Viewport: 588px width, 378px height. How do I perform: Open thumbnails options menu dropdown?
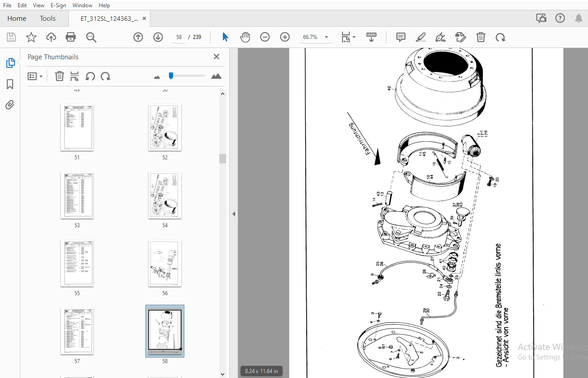pyautogui.click(x=35, y=76)
